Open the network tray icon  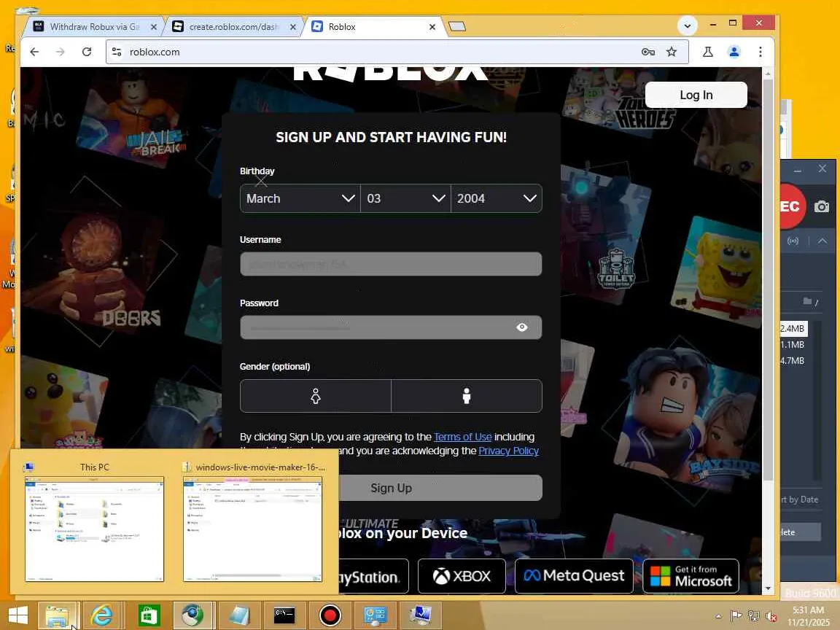(x=754, y=617)
